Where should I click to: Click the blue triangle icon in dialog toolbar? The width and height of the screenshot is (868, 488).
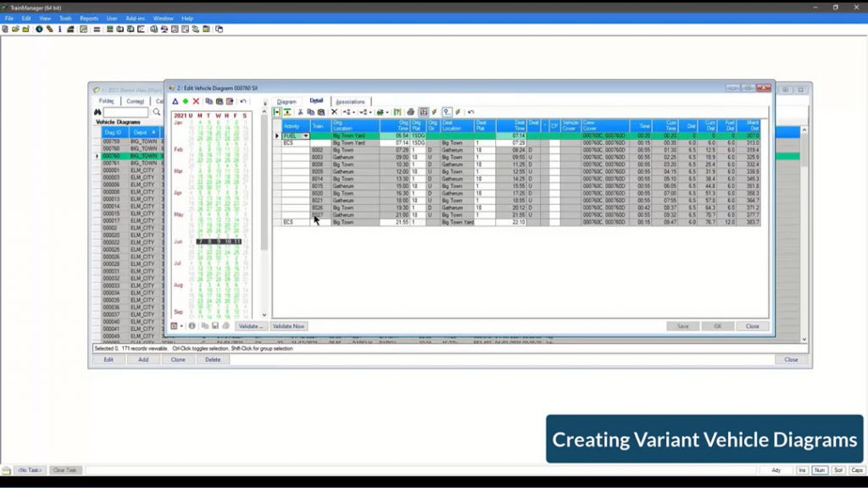click(175, 101)
